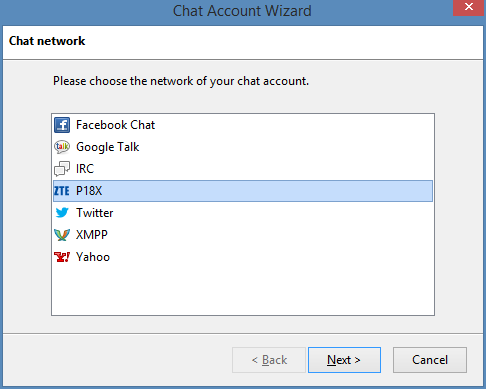Click the Facebook Chat logo icon
This screenshot has height=389, width=486.
coord(62,125)
